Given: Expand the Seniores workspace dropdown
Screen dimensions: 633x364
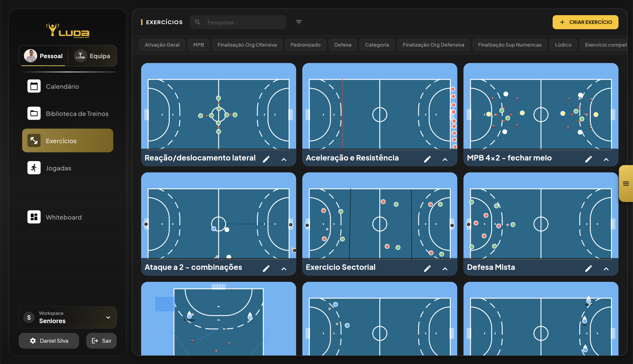Looking at the screenshot, I should [x=108, y=317].
